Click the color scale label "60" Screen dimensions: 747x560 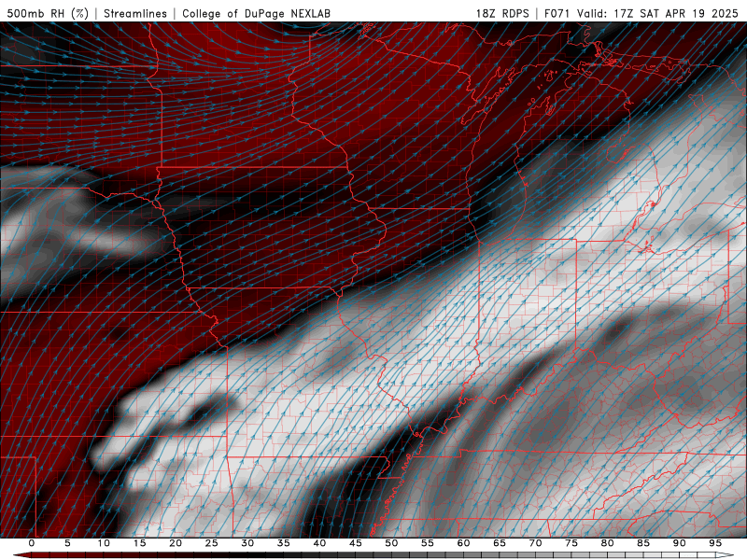coord(463,543)
